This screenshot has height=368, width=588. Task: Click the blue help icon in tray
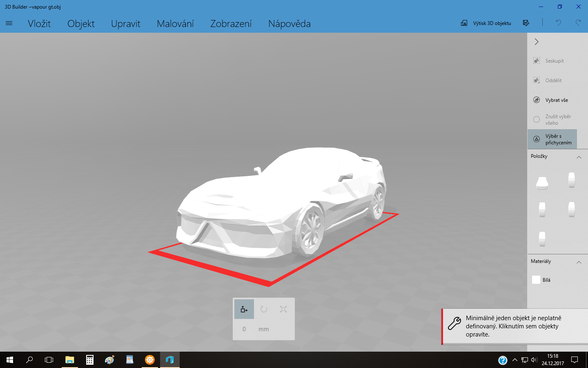503,360
